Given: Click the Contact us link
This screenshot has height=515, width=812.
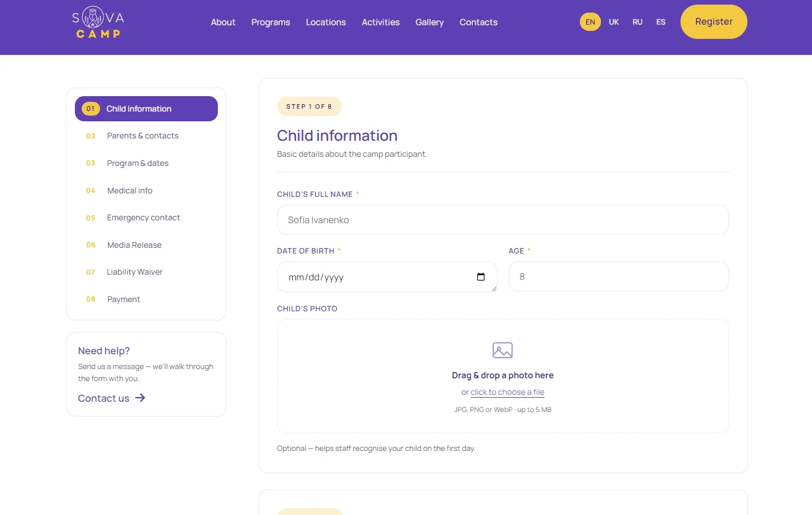Looking at the screenshot, I should (x=112, y=398).
